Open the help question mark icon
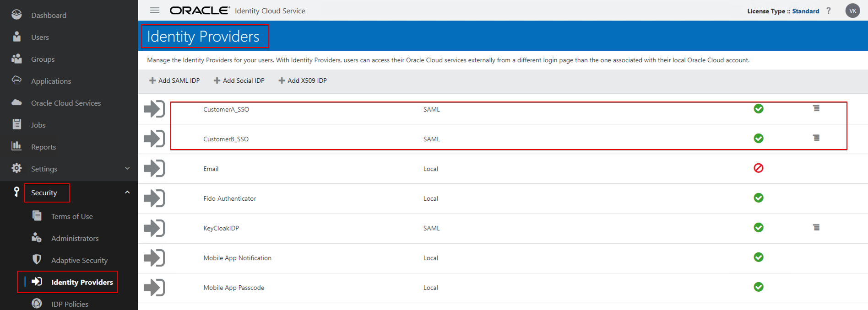 coord(828,11)
